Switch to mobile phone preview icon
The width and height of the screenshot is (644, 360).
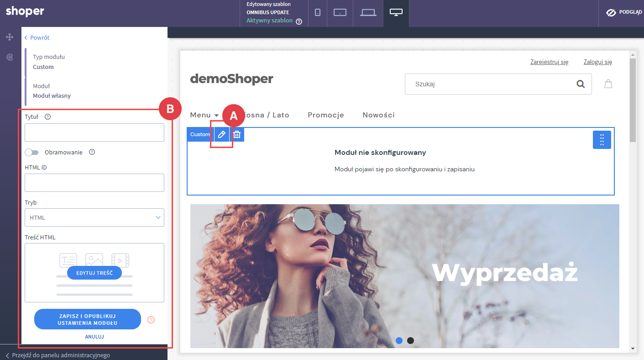click(x=318, y=13)
